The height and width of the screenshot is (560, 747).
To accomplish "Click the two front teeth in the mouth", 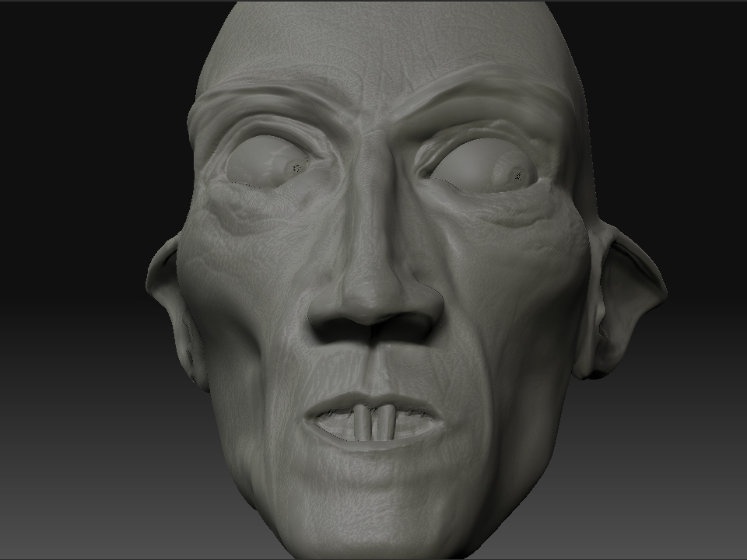I will tap(375, 423).
